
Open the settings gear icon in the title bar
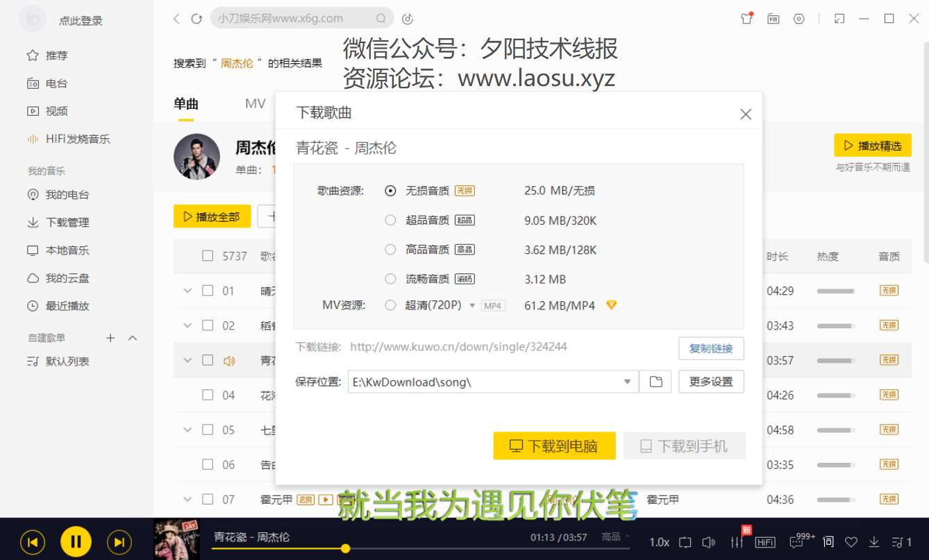(x=799, y=19)
